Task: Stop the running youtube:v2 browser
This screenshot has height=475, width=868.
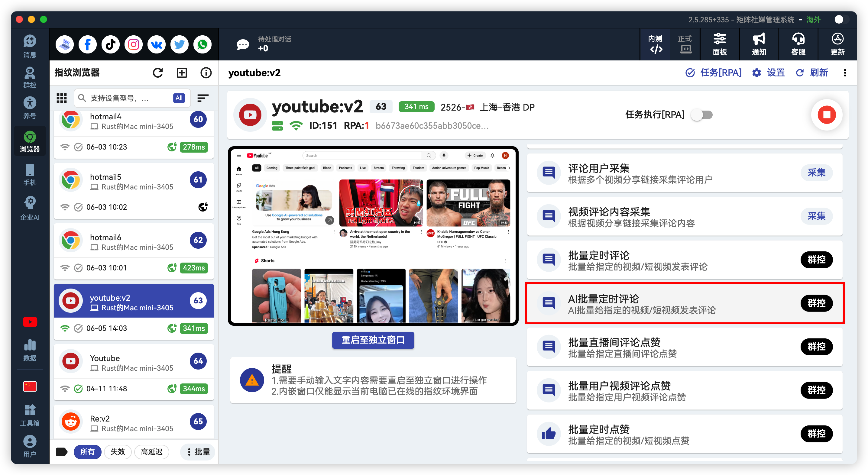Action: [x=827, y=115]
